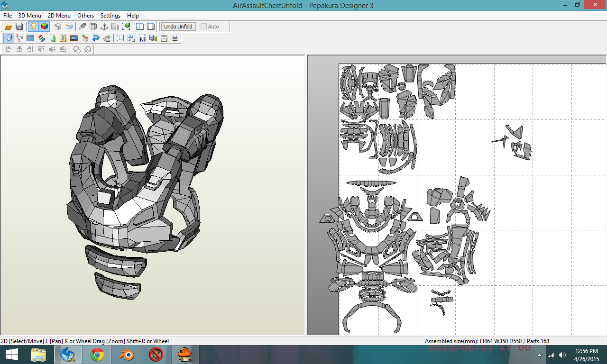607x364 pixels.
Task: Click the save-with-chart export icon
Action: [153, 38]
